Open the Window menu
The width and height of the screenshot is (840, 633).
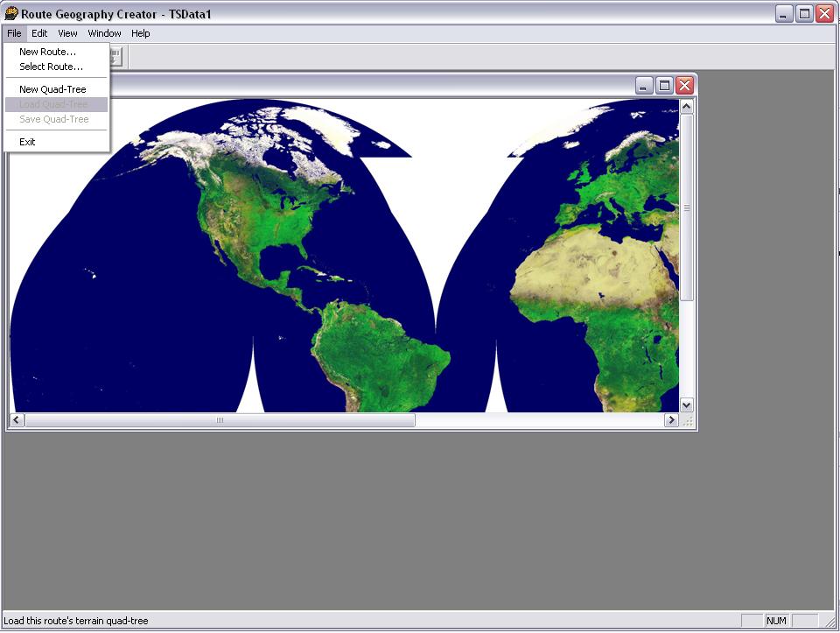click(104, 33)
